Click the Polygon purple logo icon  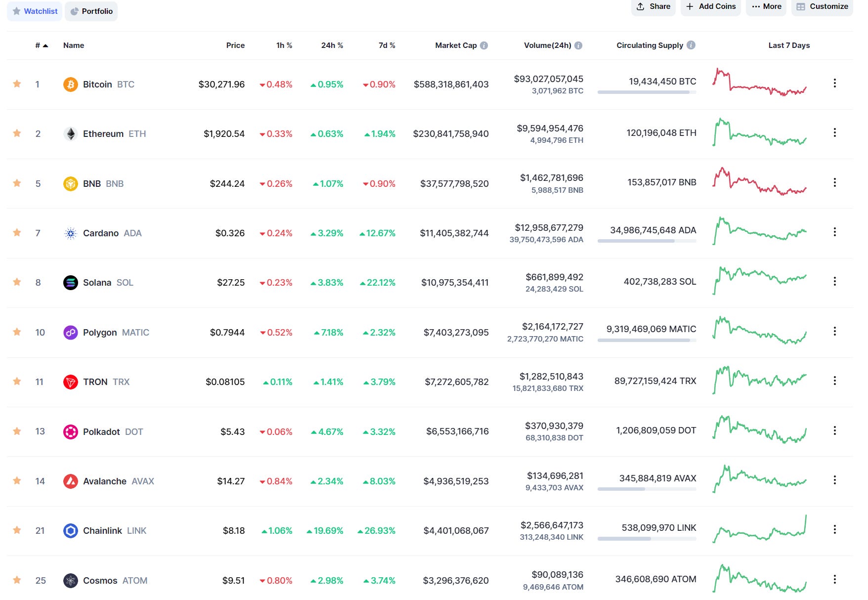71,333
